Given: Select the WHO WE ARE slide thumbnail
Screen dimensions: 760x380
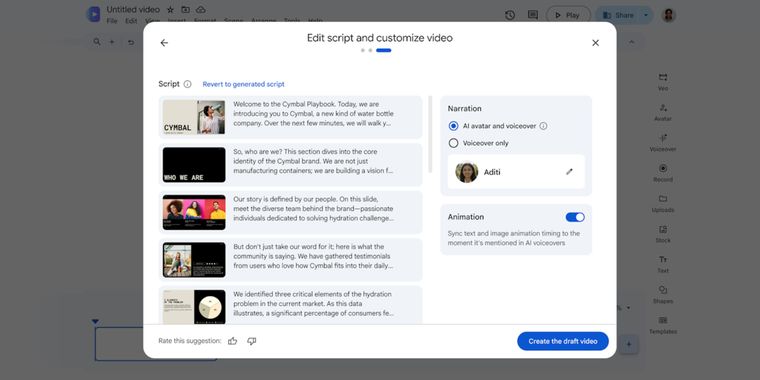Looking at the screenshot, I should 194,165.
